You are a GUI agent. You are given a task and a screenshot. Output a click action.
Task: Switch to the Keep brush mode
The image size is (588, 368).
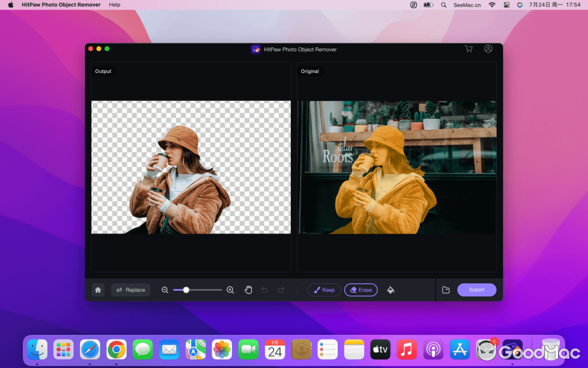pos(324,290)
